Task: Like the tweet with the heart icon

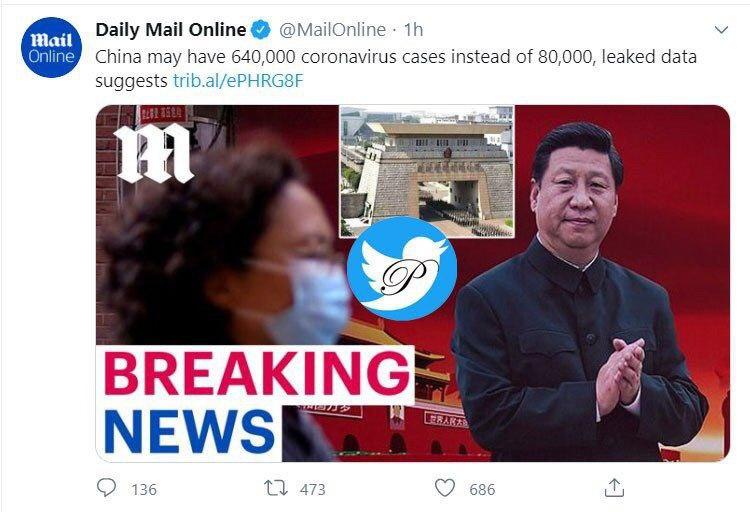Action: pos(445,488)
